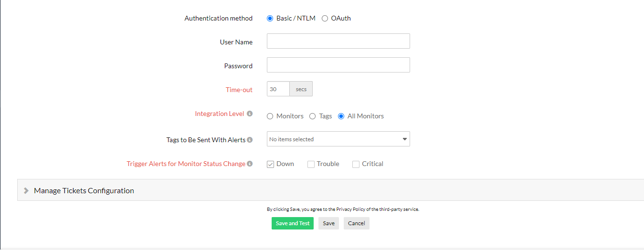Image resolution: width=644 pixels, height=250 pixels.
Task: Click info icon beside Integration Level
Action: pos(250,114)
